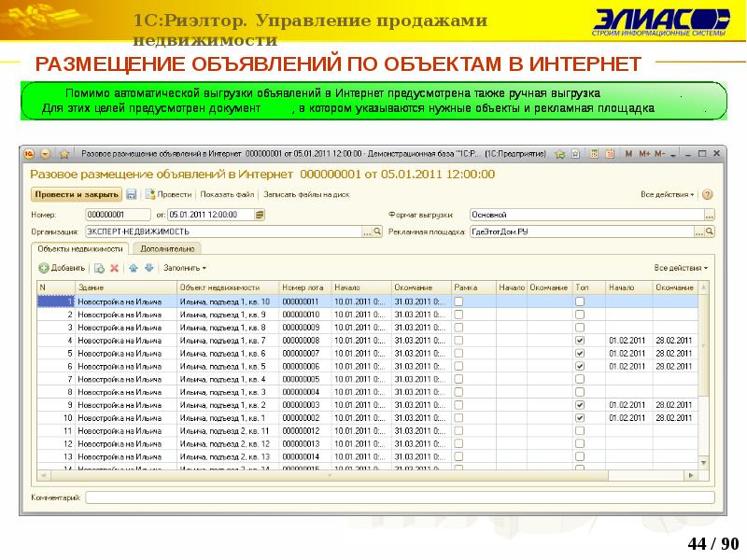The height and width of the screenshot is (560, 747).
Task: Select cell Ильича, подъезд 2, кв. 11
Action: click(228, 431)
